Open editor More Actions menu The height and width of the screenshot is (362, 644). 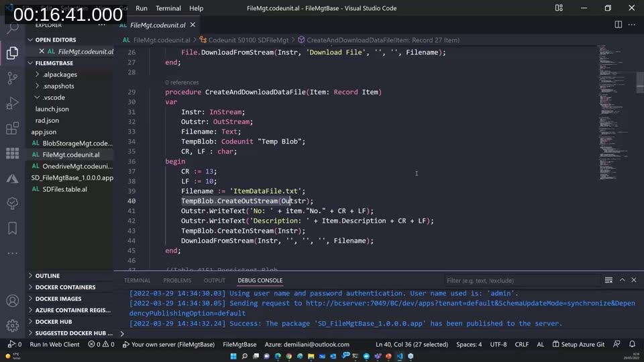[632, 25]
